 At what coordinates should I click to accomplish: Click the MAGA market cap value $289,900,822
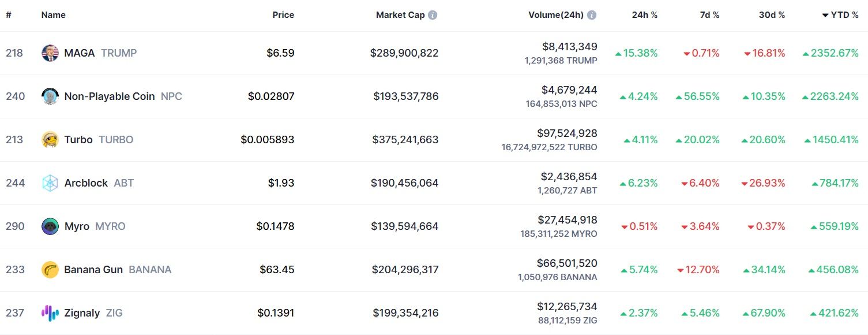(x=404, y=53)
